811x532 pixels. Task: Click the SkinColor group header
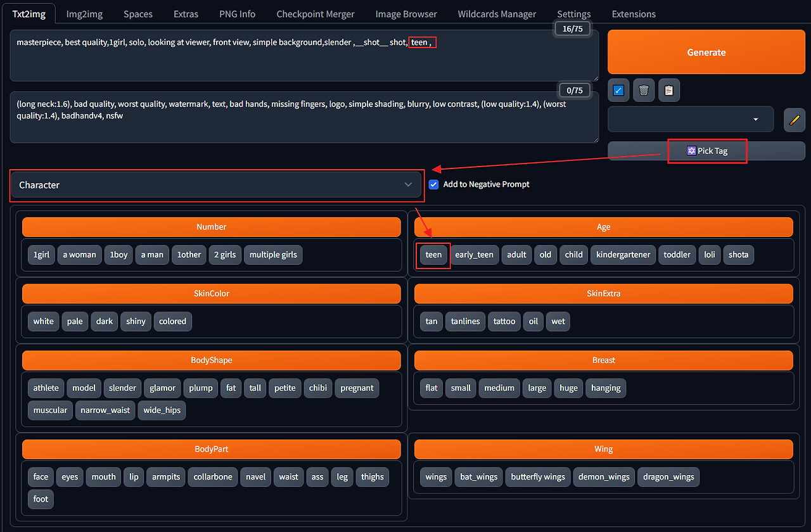(212, 293)
